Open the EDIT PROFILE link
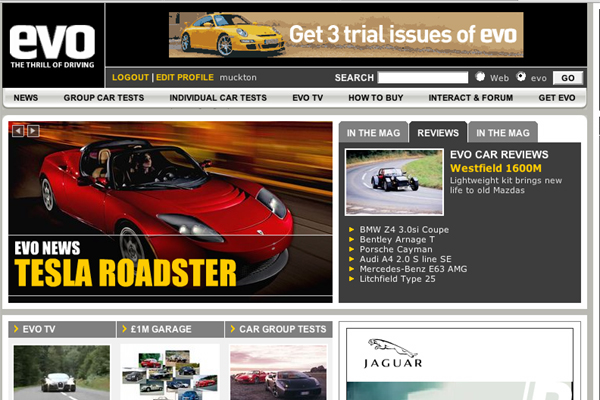Screen dimensions: 600x400 (185, 77)
